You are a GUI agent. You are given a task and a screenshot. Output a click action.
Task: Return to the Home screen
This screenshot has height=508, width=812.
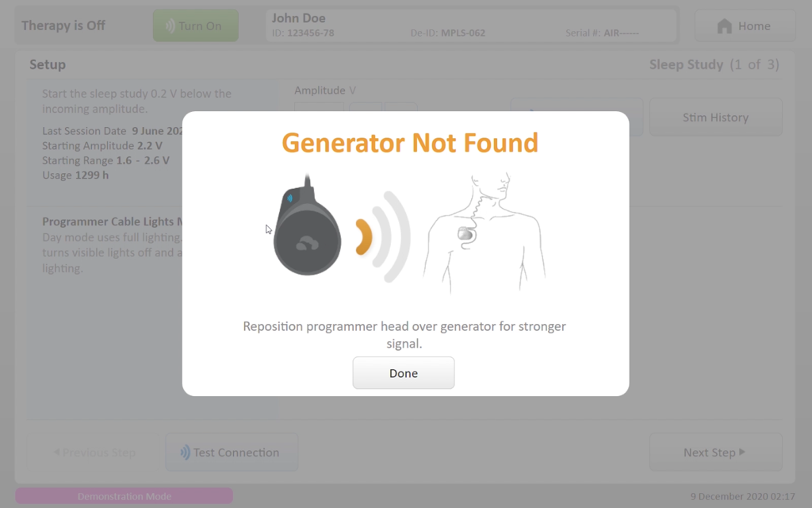coord(745,25)
